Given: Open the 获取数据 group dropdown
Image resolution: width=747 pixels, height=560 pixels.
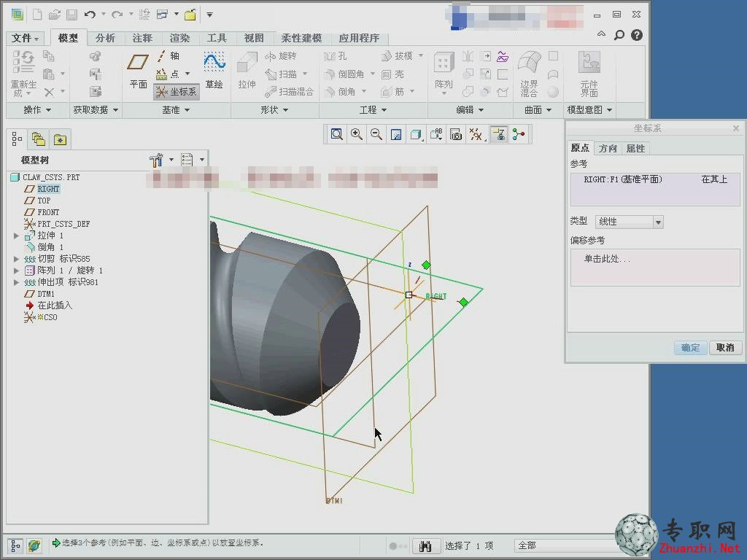Looking at the screenshot, I should (x=96, y=110).
